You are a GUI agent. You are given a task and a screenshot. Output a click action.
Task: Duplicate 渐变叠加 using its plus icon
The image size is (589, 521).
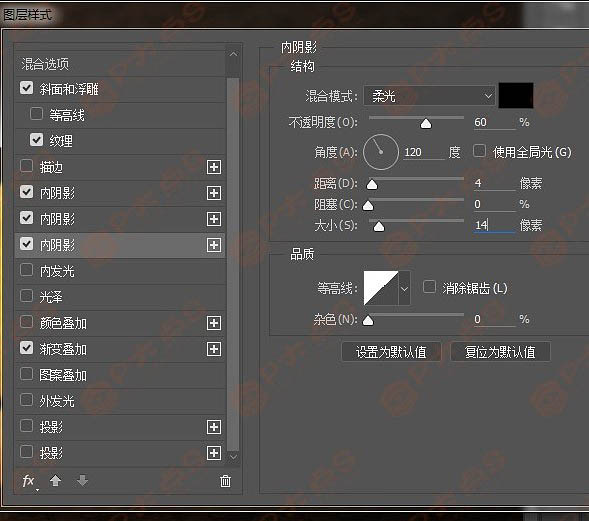pyautogui.click(x=214, y=349)
